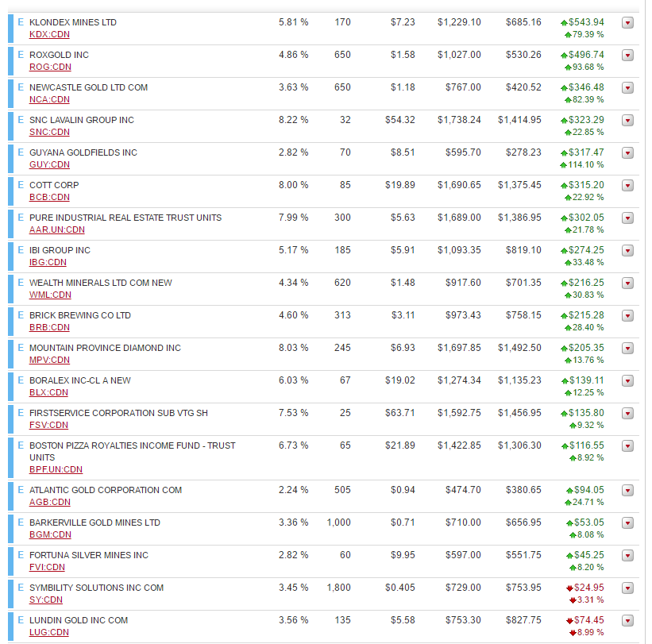Click the $63.71 price cell for FirstService
652x644 pixels.
pos(400,413)
